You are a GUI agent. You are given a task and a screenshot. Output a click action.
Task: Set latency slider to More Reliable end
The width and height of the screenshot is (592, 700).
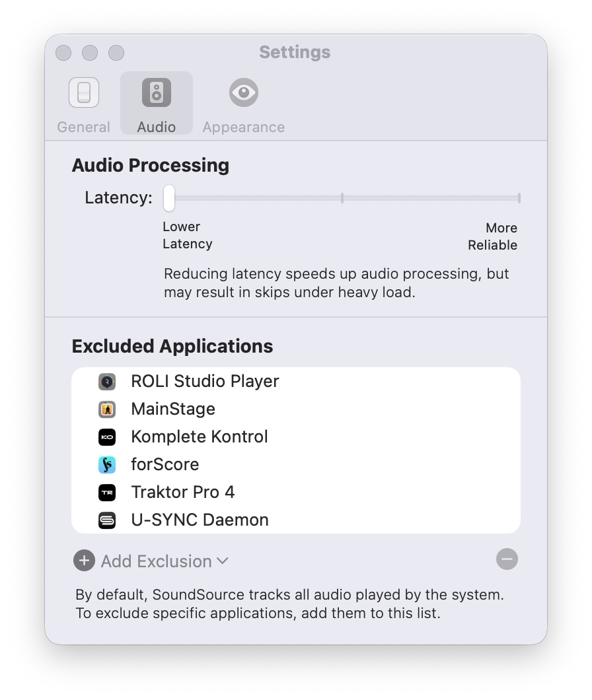pos(519,197)
